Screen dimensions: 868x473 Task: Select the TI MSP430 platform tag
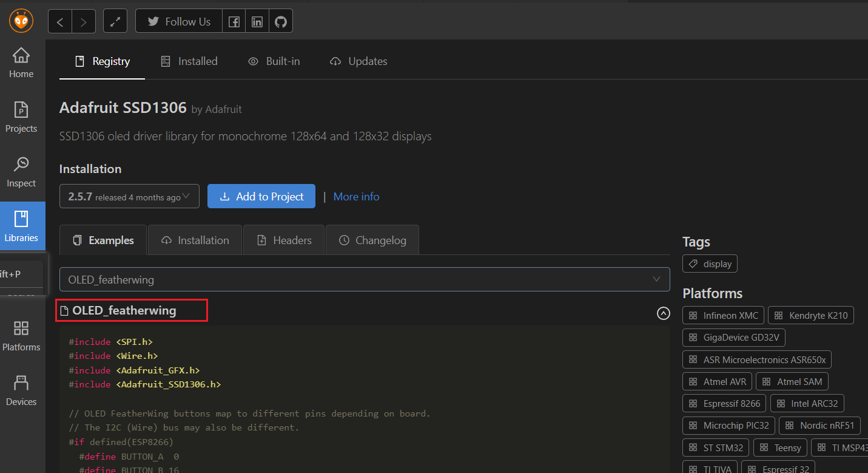pyautogui.click(x=839, y=448)
